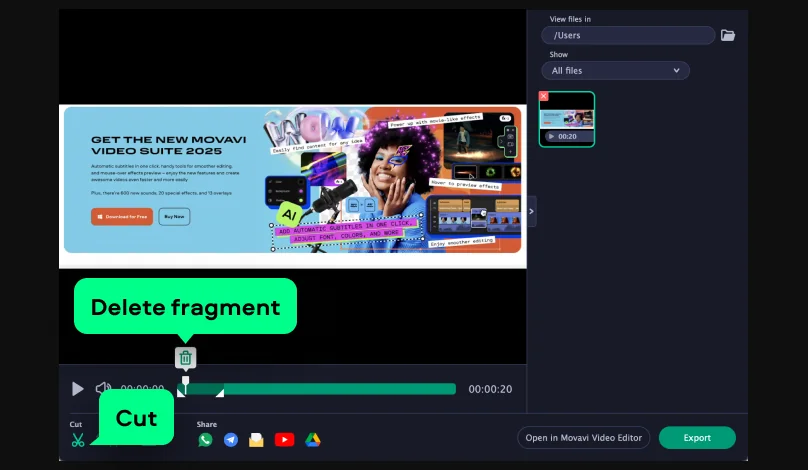The height and width of the screenshot is (470, 808).
Task: Collapse the file panel with arrow
Action: [531, 211]
